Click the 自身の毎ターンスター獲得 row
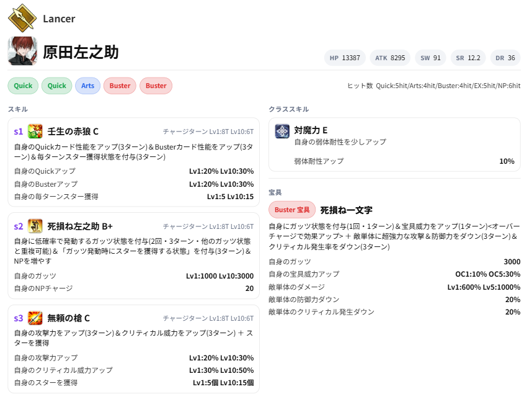Image resolution: width=532 pixels, height=402 pixels. [x=134, y=197]
